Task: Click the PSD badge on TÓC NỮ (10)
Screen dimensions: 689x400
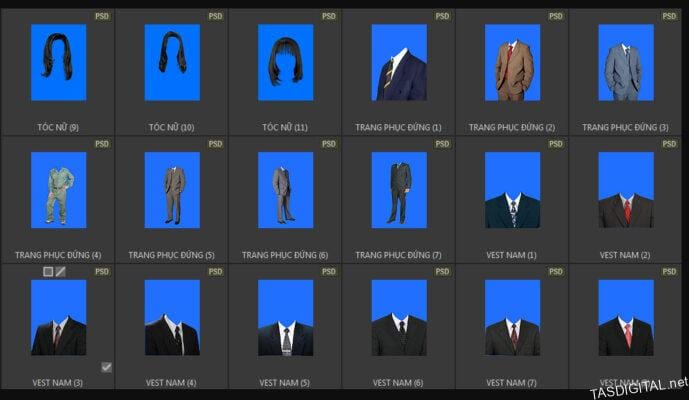Action: click(x=215, y=16)
